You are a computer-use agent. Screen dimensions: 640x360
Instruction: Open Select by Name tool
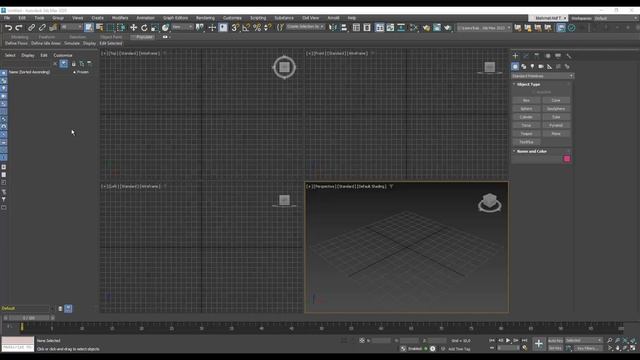point(100,28)
